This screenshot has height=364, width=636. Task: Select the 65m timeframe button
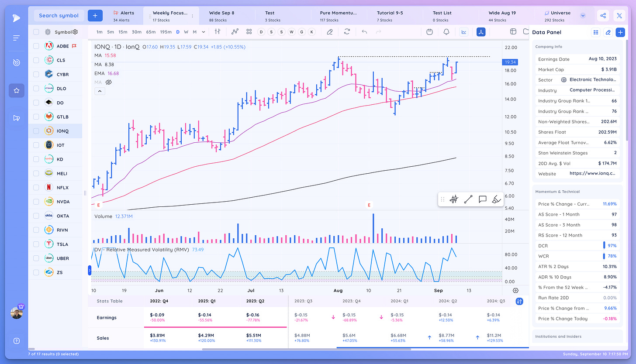coord(151,32)
